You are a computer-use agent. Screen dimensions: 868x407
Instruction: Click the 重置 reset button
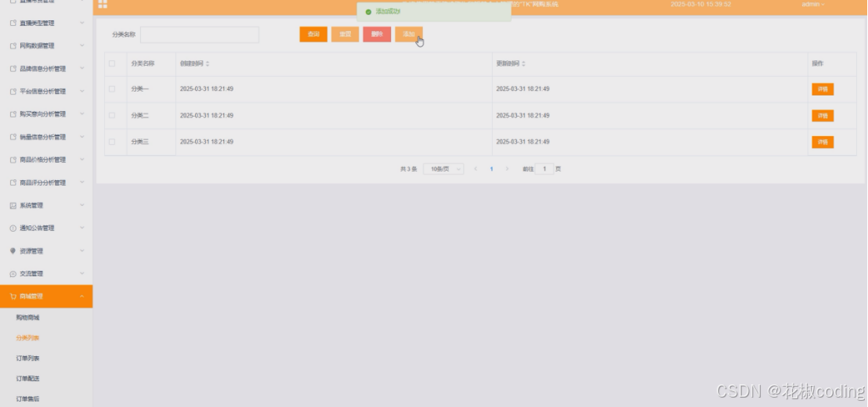pos(345,34)
